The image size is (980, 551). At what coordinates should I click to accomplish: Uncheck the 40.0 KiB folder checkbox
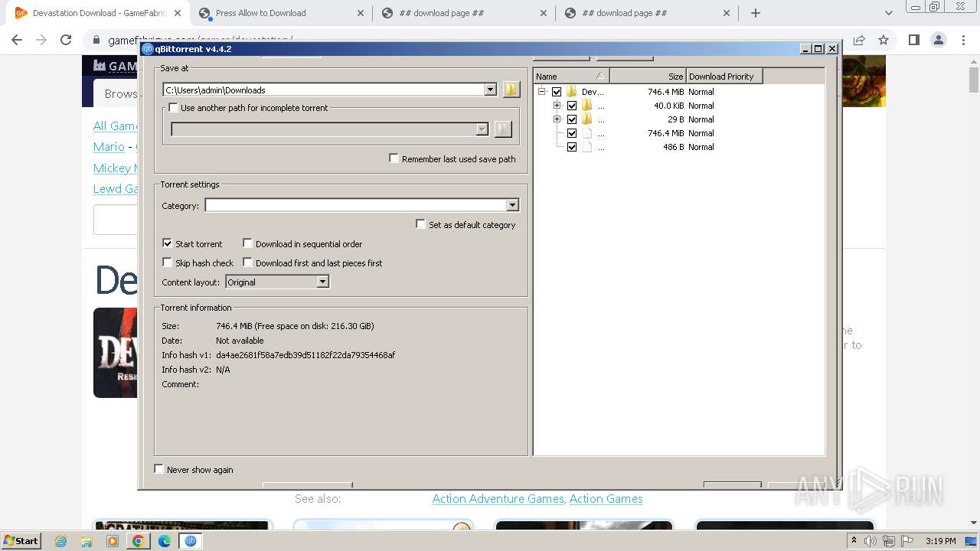(x=572, y=106)
